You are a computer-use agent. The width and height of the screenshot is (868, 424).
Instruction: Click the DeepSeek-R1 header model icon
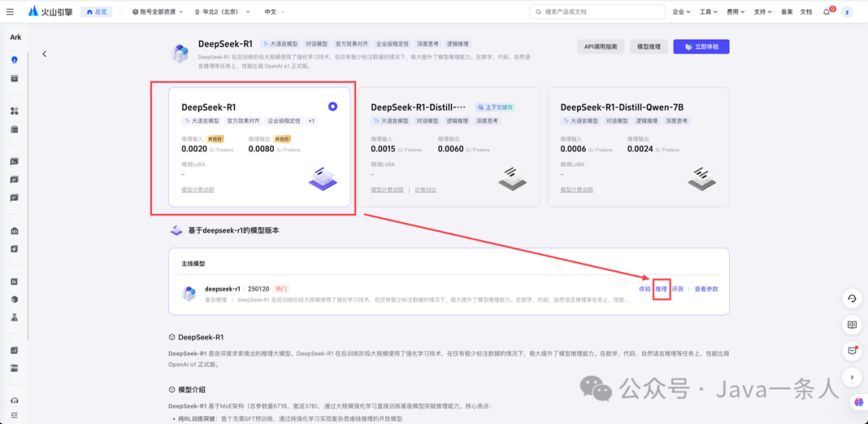pyautogui.click(x=181, y=53)
